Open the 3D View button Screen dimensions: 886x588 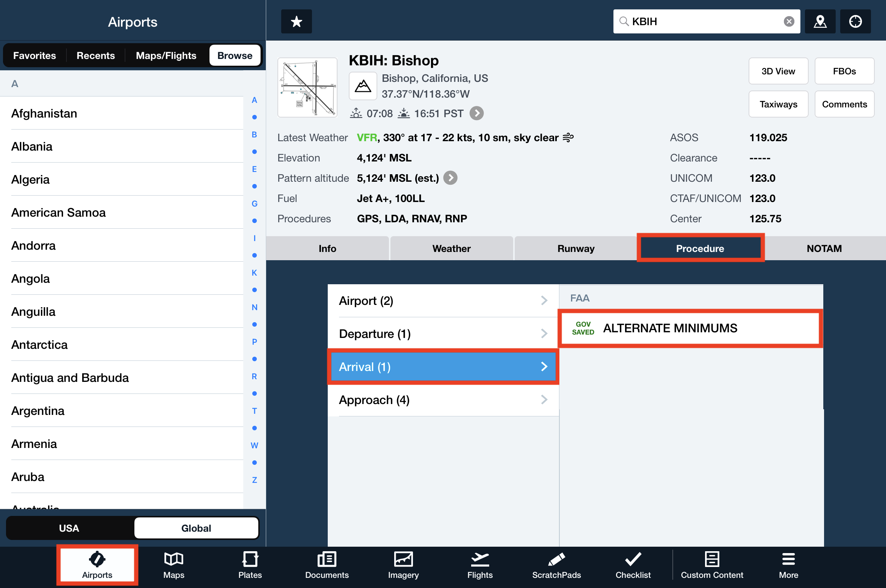(779, 71)
